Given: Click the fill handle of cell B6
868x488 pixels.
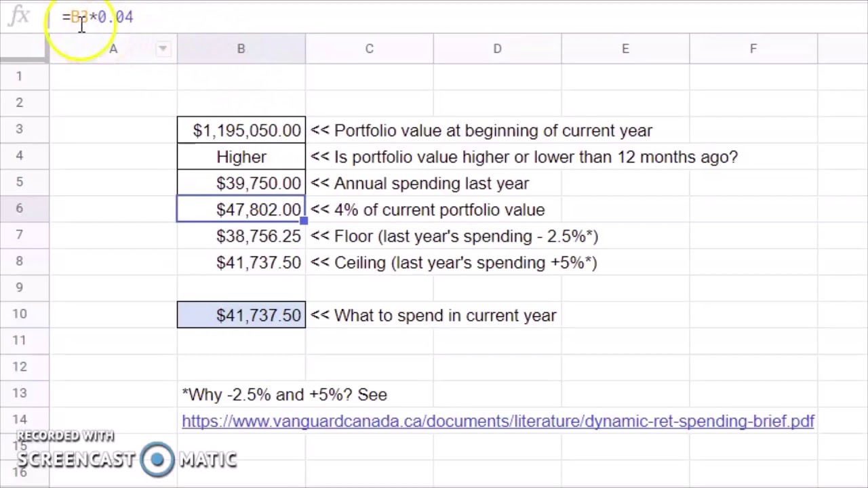Looking at the screenshot, I should click(x=304, y=222).
